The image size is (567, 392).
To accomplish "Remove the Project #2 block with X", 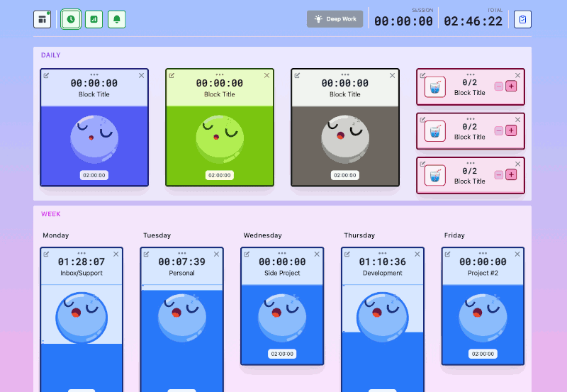I will point(517,254).
